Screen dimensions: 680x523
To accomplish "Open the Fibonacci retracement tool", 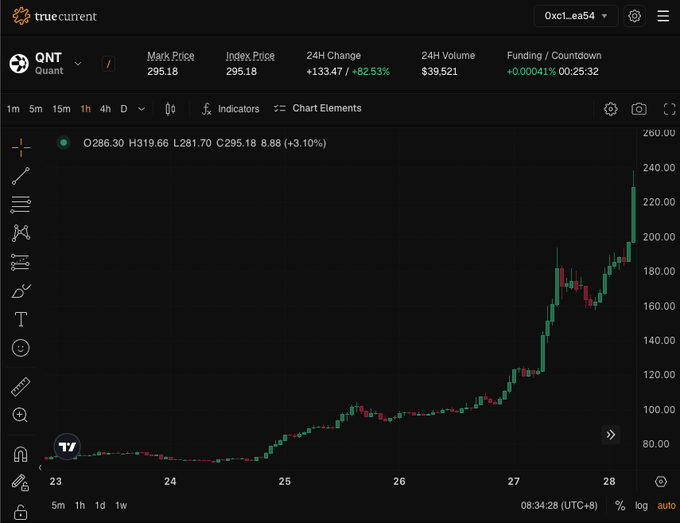I will tap(20, 205).
